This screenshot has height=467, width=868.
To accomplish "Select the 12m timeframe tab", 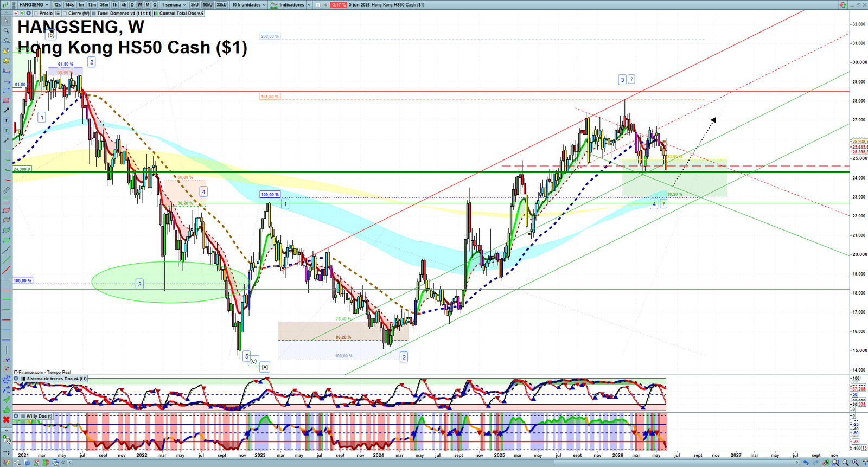I will (x=92, y=4).
